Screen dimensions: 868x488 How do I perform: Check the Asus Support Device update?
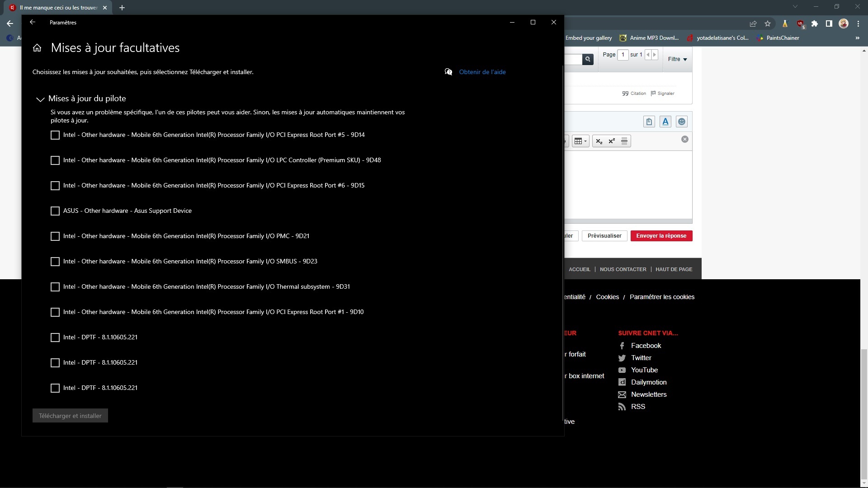(55, 211)
